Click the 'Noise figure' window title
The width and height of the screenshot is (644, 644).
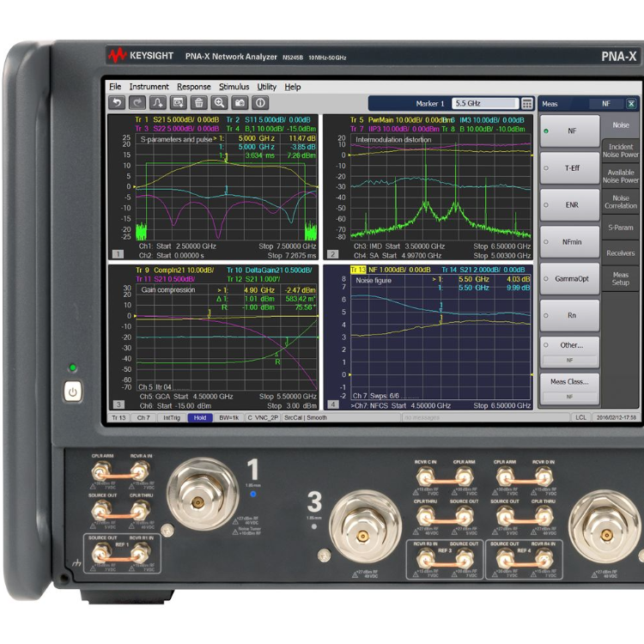(374, 281)
